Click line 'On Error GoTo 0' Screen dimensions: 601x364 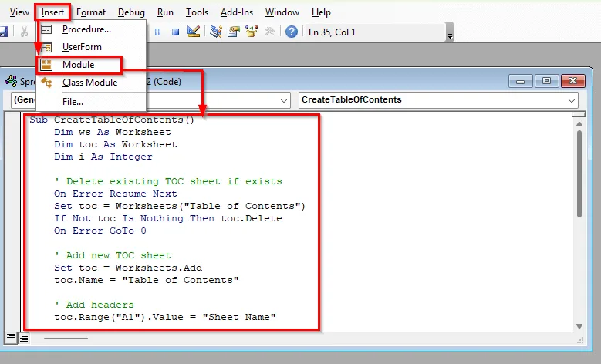100,231
